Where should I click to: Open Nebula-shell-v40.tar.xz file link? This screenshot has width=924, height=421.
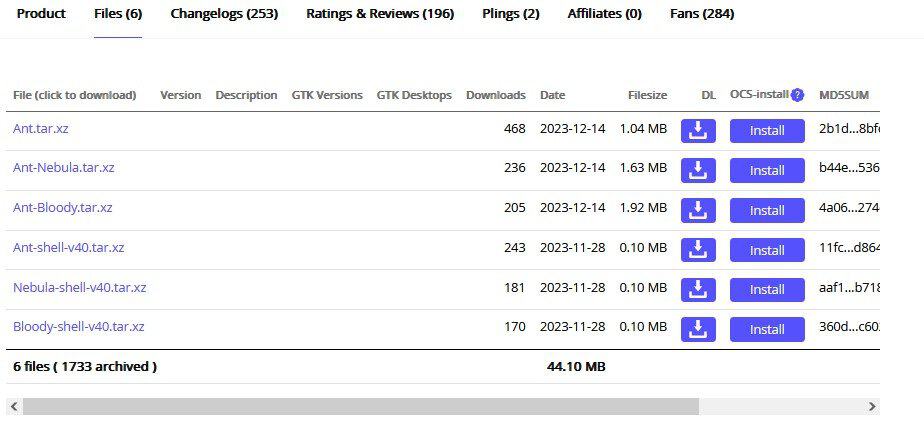pyautogui.click(x=80, y=288)
